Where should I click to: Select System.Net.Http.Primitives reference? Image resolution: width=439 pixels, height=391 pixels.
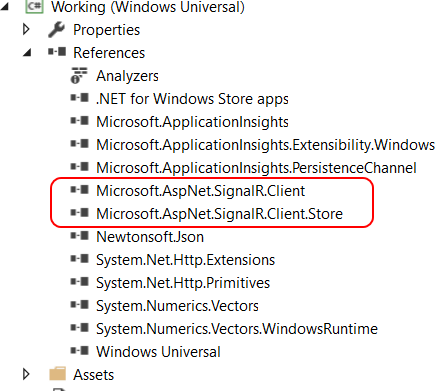click(183, 283)
